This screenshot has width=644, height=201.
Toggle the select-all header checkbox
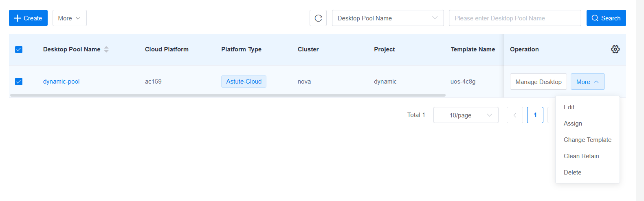coord(19,49)
